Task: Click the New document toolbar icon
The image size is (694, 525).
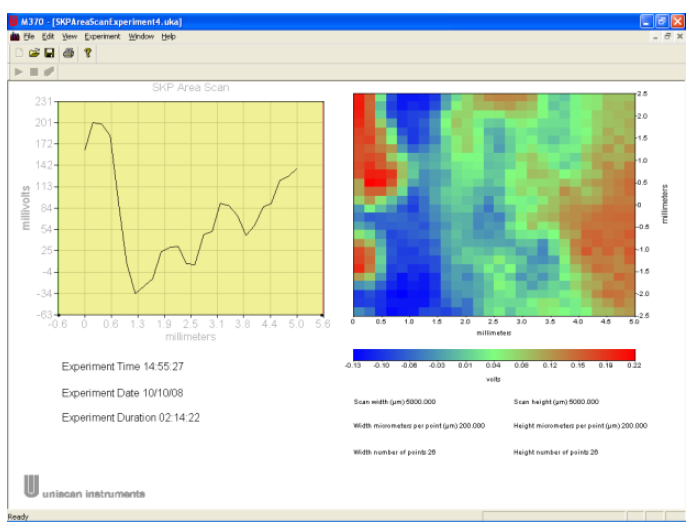Action: click(18, 52)
